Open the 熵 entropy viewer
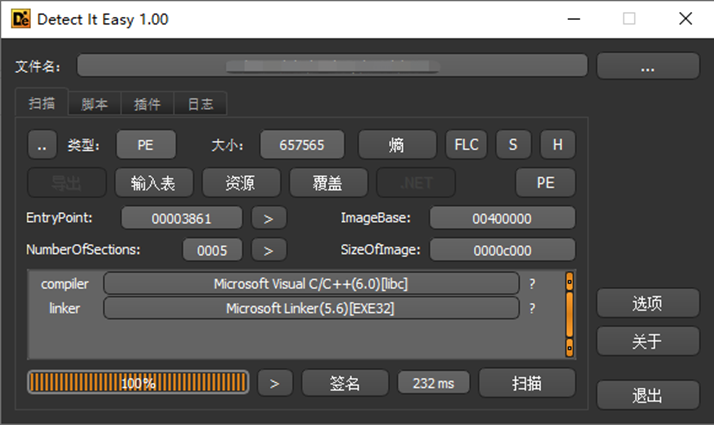This screenshot has width=714, height=425. [397, 145]
